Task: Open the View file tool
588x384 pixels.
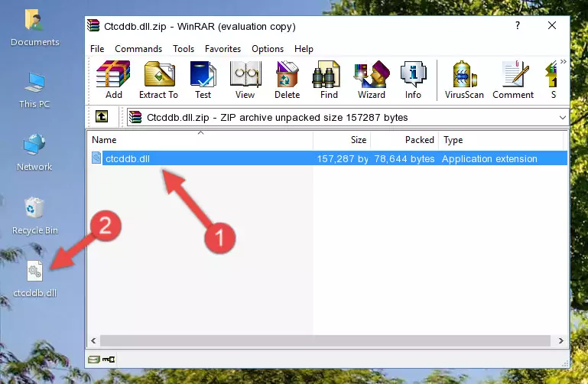Action: click(245, 80)
